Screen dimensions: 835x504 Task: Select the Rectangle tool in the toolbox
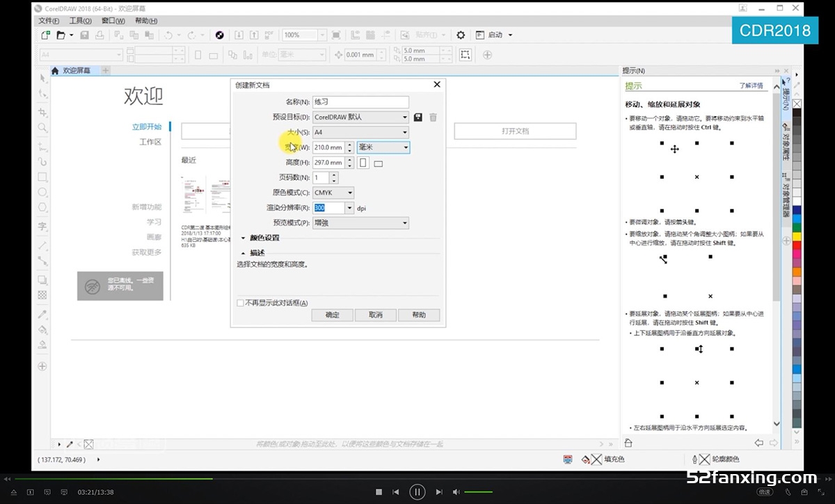(42, 177)
